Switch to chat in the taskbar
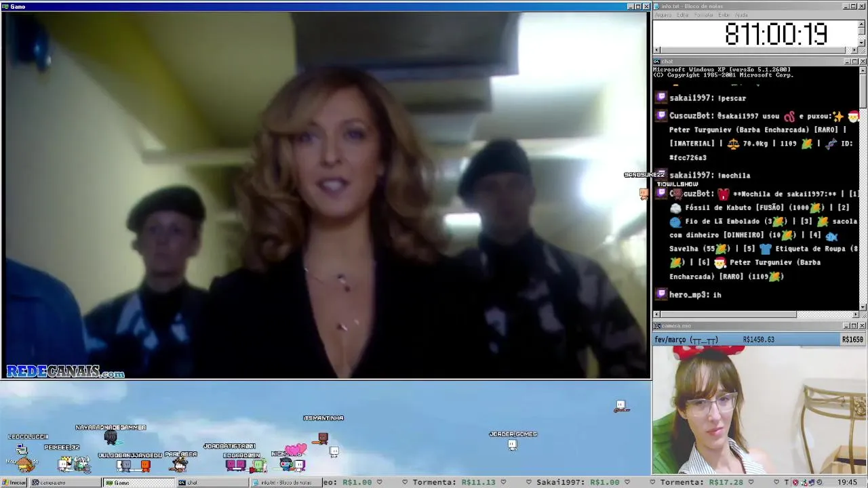The image size is (868, 488). click(212, 483)
